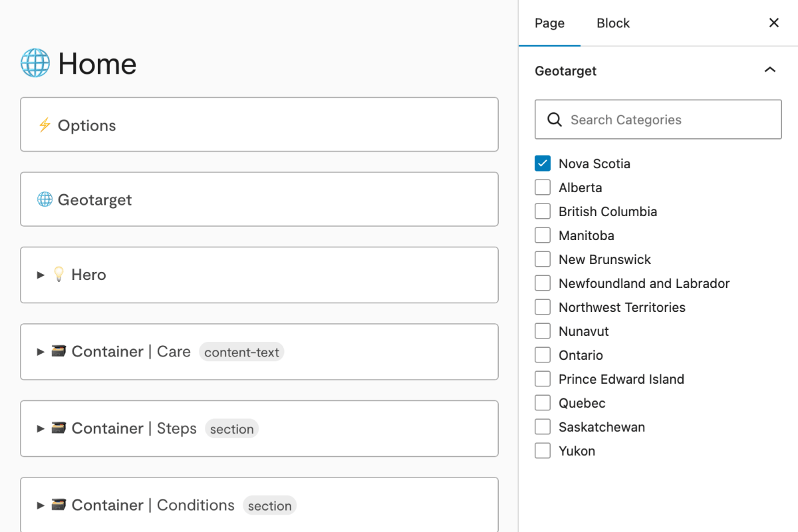This screenshot has height=532, width=798.
Task: Switch to the Page tab
Action: tap(549, 23)
